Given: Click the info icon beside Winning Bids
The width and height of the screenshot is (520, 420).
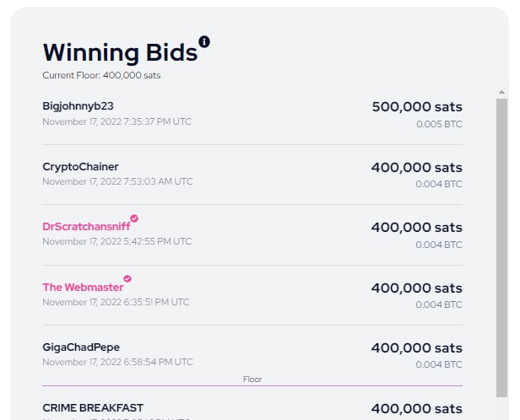Looking at the screenshot, I should [x=204, y=41].
